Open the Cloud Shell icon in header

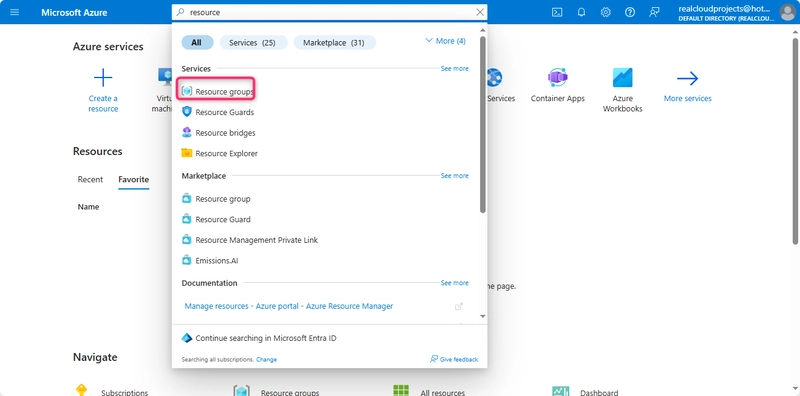click(x=557, y=12)
